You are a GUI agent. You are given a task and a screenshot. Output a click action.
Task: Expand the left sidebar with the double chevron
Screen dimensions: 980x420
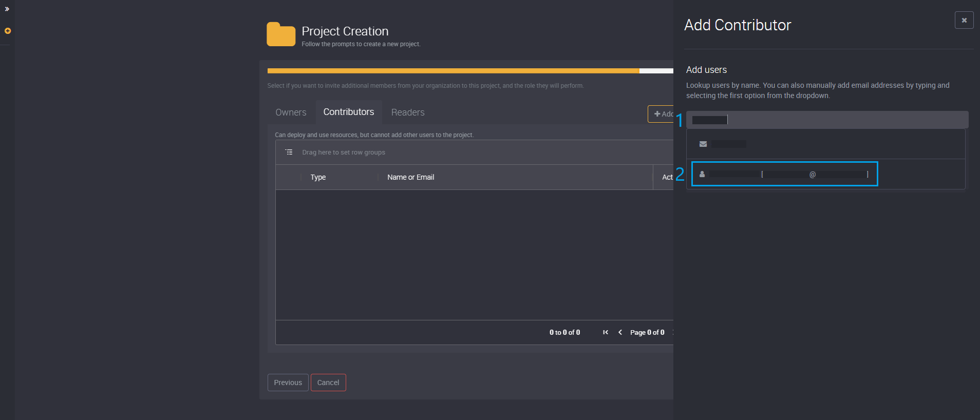(7, 9)
